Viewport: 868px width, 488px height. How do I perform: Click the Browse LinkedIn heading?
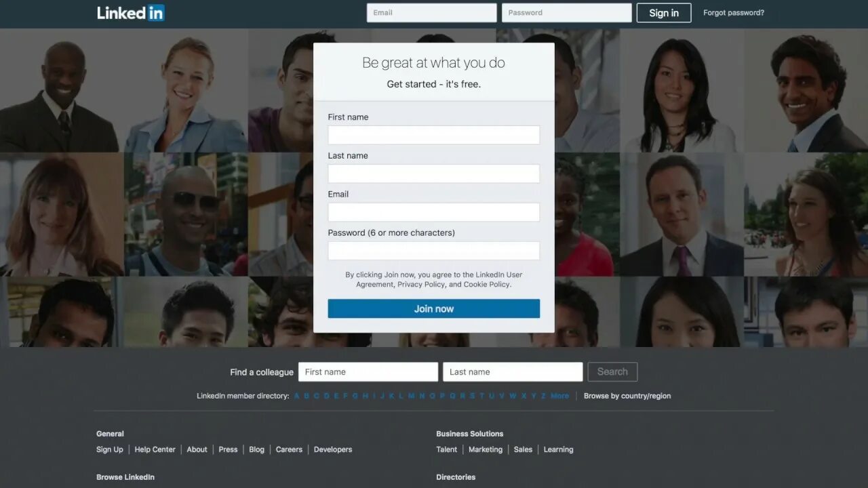click(x=125, y=477)
